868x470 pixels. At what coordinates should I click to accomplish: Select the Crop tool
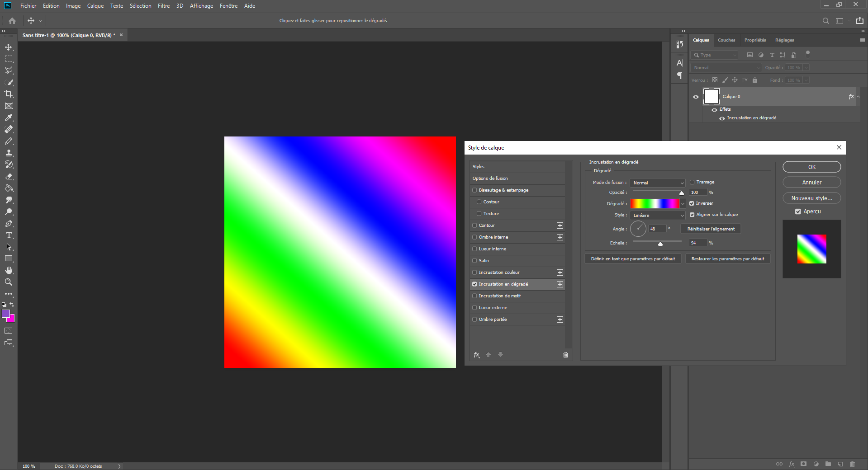point(9,94)
